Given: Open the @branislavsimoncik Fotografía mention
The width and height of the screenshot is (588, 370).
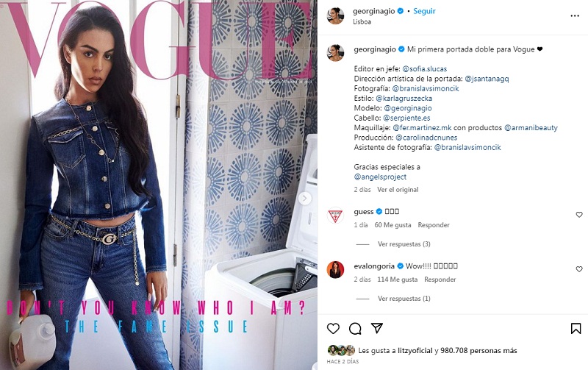Looking at the screenshot, I should [x=426, y=88].
